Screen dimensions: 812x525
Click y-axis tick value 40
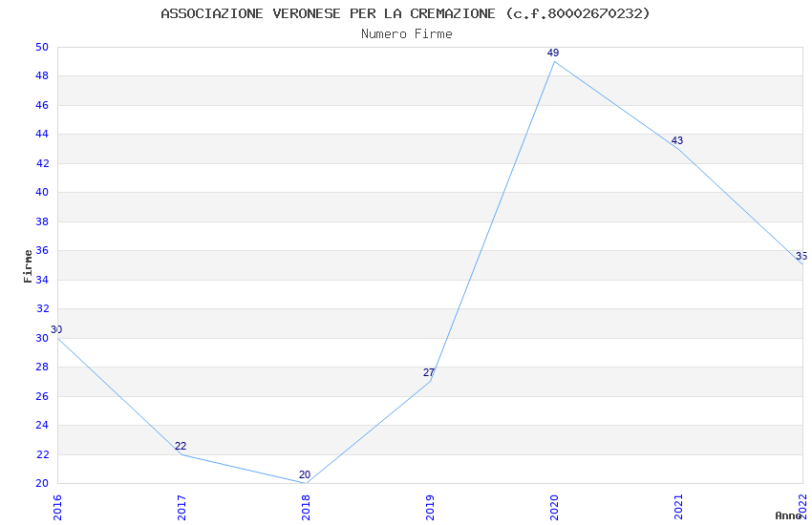pyautogui.click(x=42, y=193)
